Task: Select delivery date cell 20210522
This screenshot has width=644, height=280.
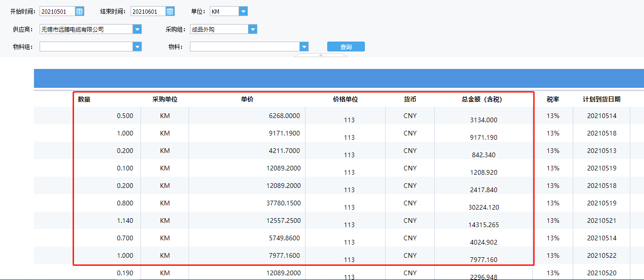Action: 602,255
